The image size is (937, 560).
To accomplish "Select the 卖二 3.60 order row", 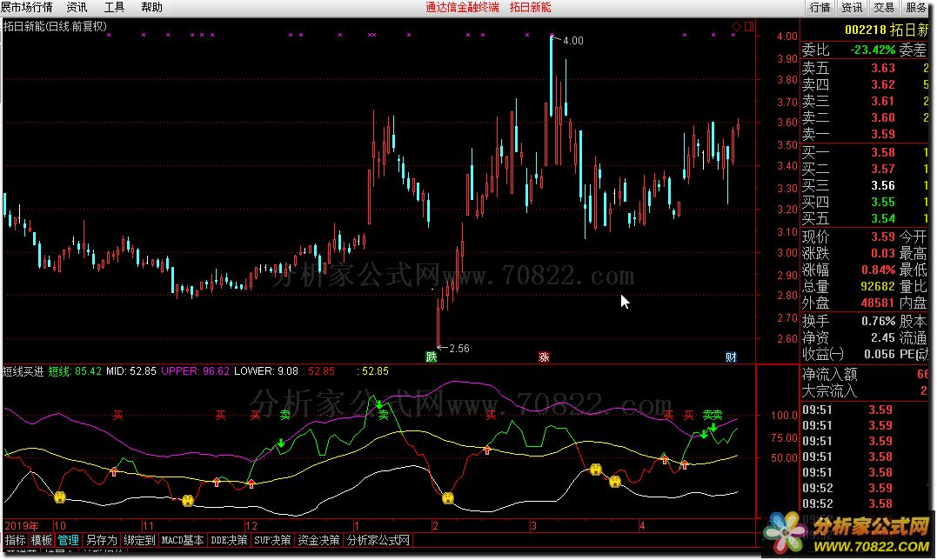I will pyautogui.click(x=866, y=117).
